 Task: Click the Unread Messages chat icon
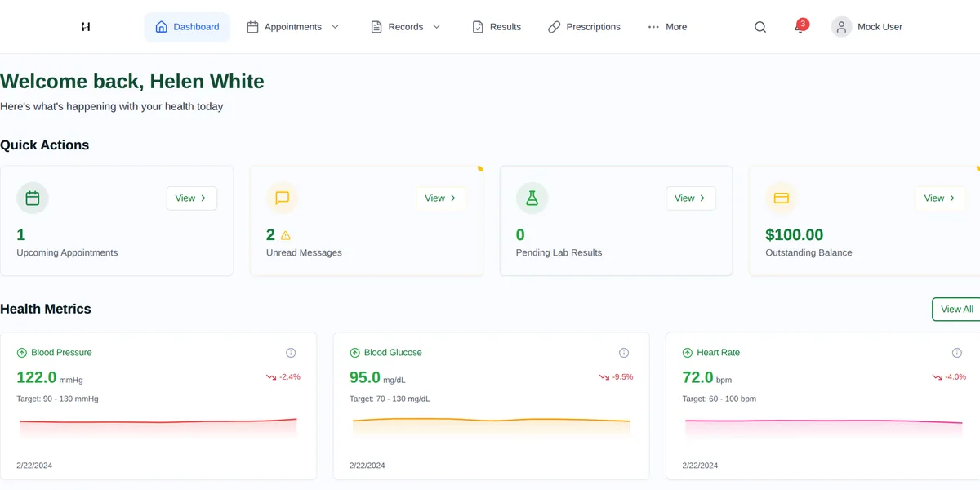click(x=283, y=198)
